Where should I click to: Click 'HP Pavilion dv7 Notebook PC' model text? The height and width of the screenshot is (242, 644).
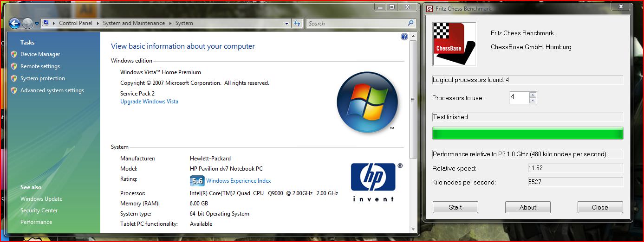pos(226,169)
